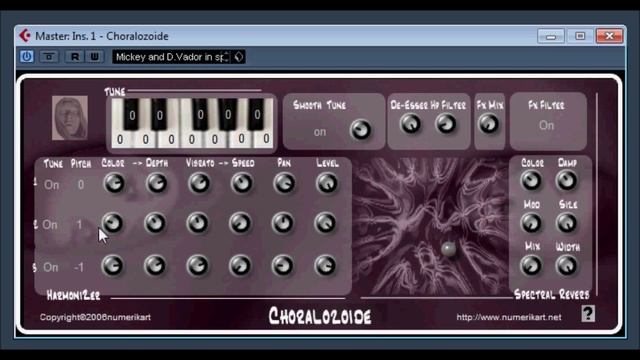This screenshot has height=360, width=640.
Task: Click voice 3 Level knob
Action: click(325, 266)
